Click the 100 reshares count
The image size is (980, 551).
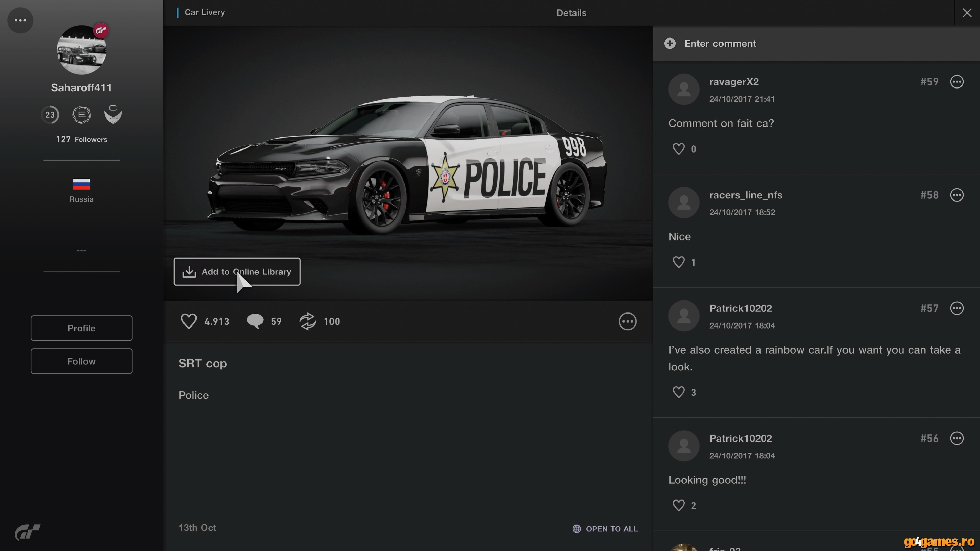click(x=332, y=322)
